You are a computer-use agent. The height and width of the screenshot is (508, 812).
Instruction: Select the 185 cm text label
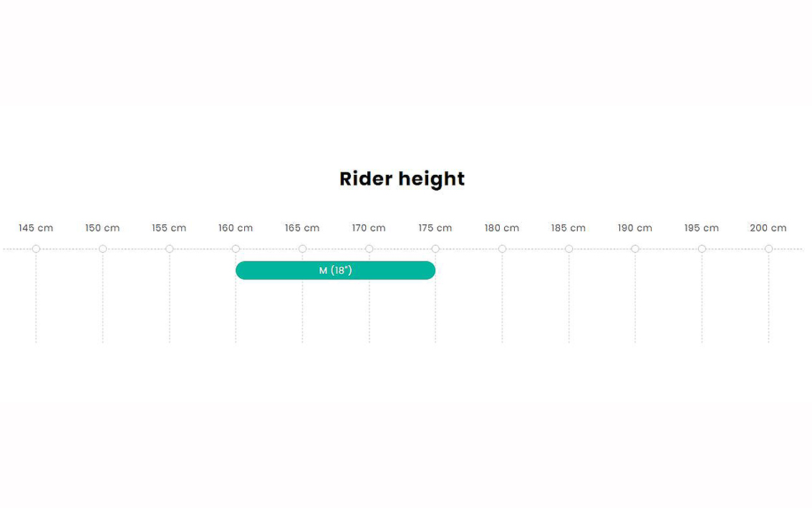pos(569,228)
